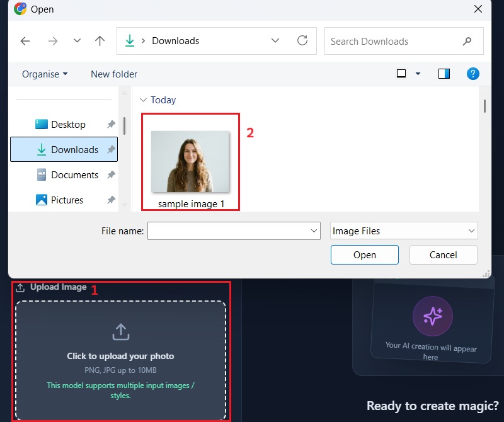Open the Organise menu
The width and height of the screenshot is (504, 422).
pos(45,74)
